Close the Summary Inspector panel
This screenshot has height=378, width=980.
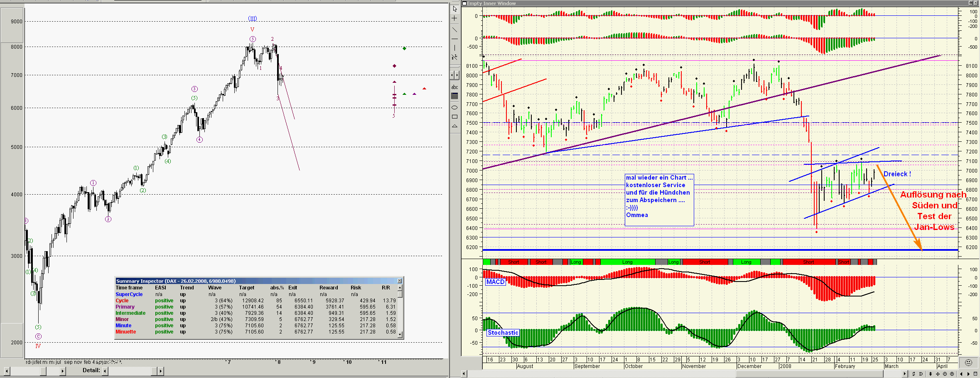399,281
